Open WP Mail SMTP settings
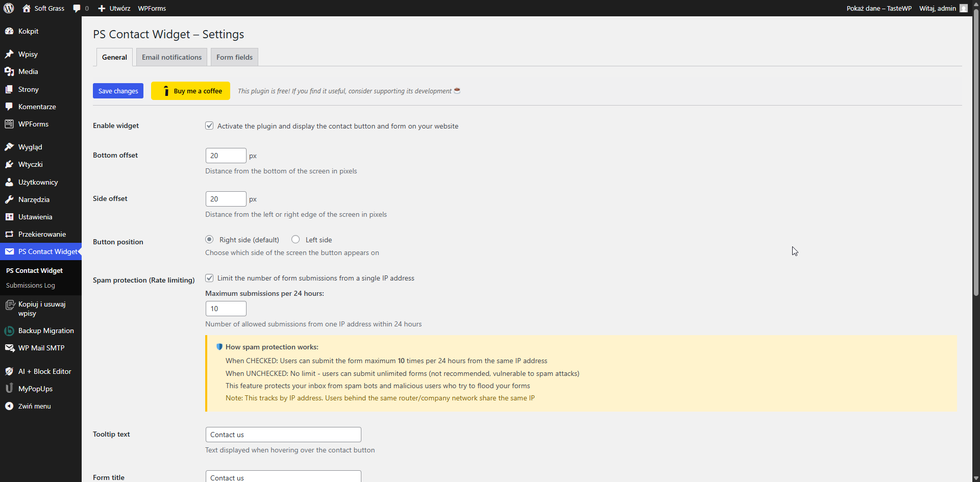Viewport: 980px width, 482px height. click(x=41, y=348)
